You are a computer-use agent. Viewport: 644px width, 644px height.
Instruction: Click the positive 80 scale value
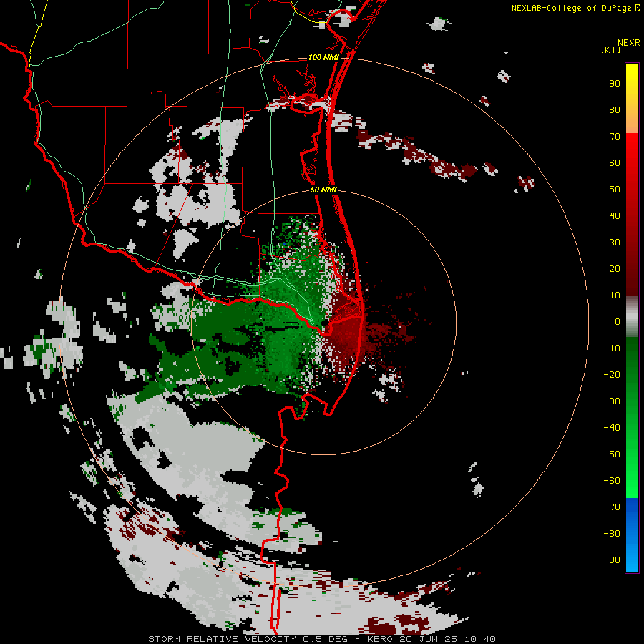(615, 110)
